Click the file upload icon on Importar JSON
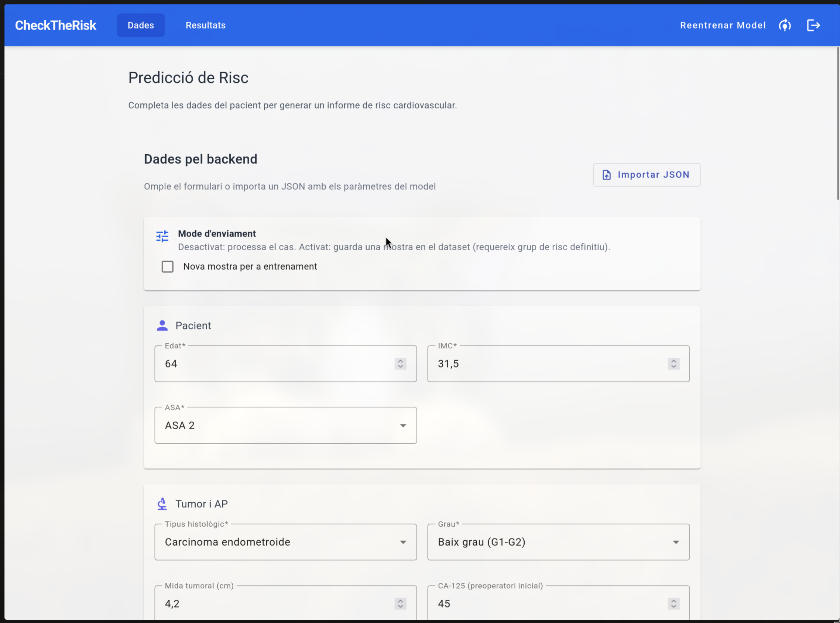This screenshot has height=623, width=840. tap(606, 175)
